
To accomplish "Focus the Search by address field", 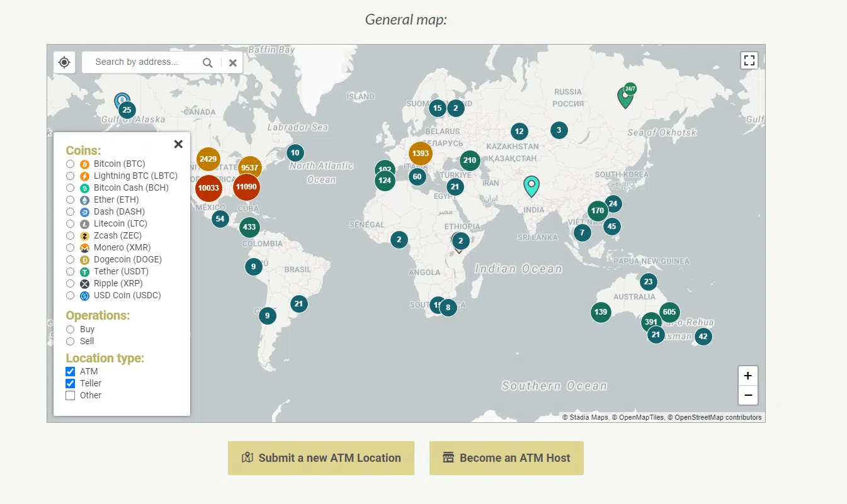I will click(x=145, y=62).
